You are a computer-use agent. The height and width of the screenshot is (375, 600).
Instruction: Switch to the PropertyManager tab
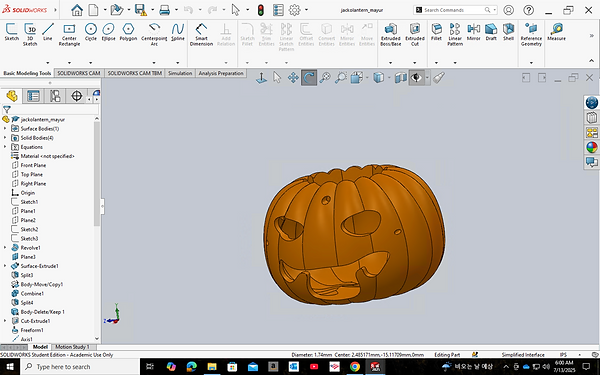point(33,96)
